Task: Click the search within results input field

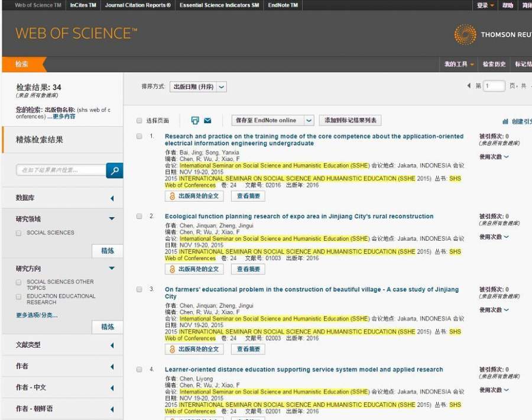Action: 61,170
